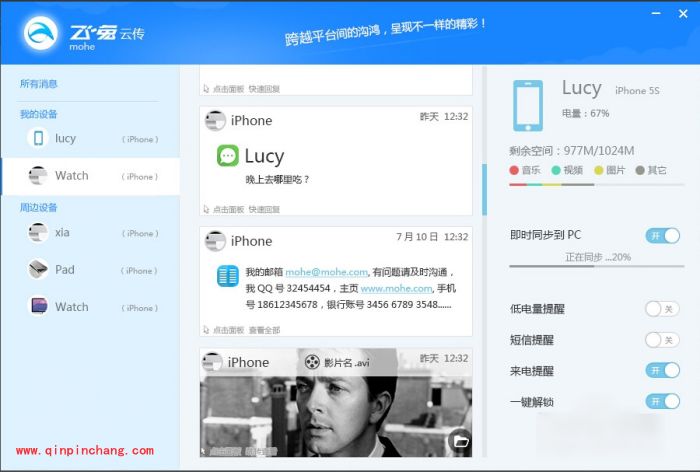
Task: Click iPhone avatar in the Lucy message card
Action: point(215,121)
